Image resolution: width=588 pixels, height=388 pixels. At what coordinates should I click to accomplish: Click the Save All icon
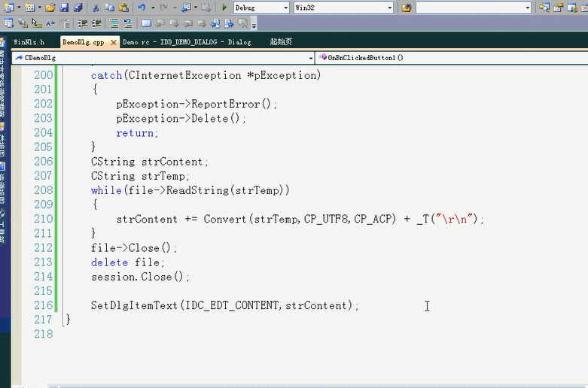click(78, 8)
